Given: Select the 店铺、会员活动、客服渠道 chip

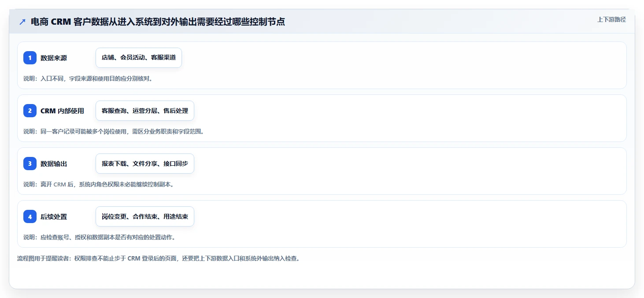Looking at the screenshot, I should (x=139, y=58).
